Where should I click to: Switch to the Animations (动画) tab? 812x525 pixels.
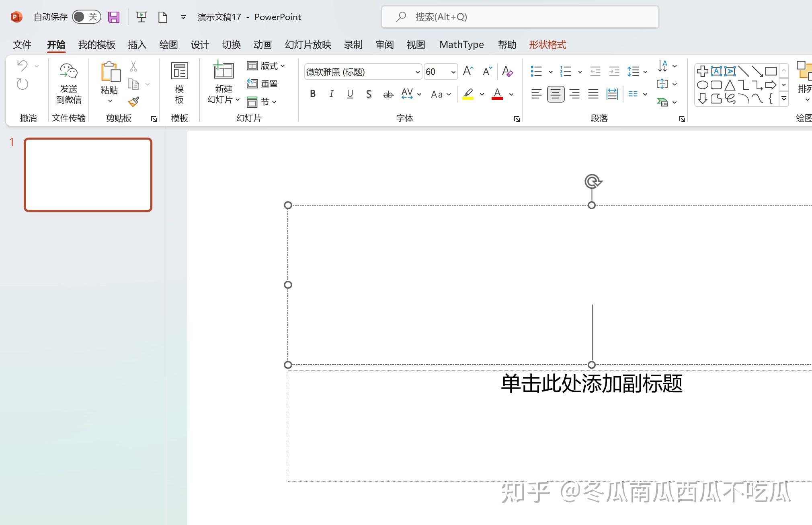[262, 45]
